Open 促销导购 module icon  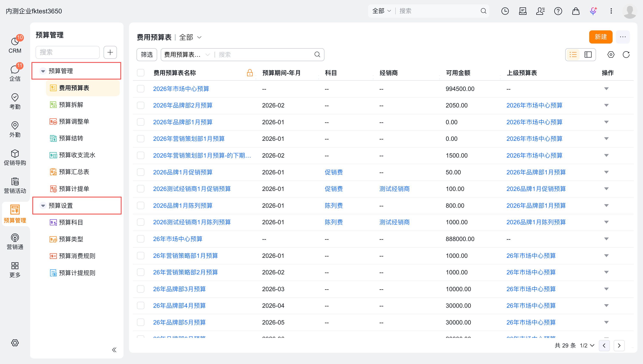pos(15,157)
